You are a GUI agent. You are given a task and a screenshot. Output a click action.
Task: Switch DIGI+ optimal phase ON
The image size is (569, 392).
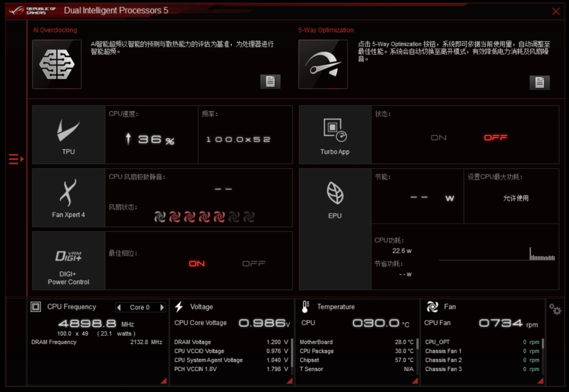197,264
